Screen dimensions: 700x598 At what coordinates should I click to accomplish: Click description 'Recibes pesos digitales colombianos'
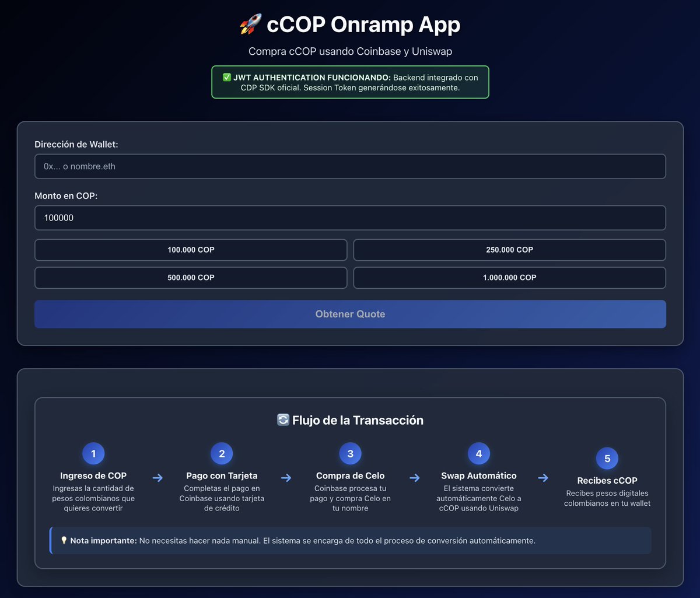[607, 498]
